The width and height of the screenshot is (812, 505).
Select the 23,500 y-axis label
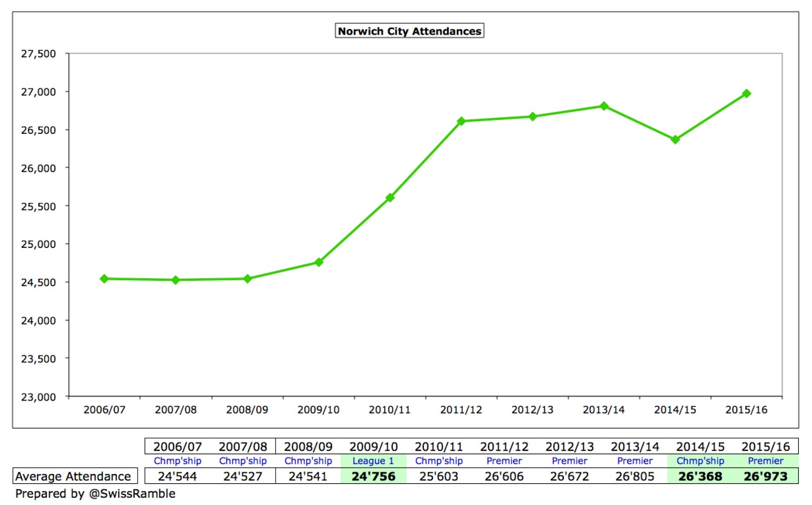point(38,358)
